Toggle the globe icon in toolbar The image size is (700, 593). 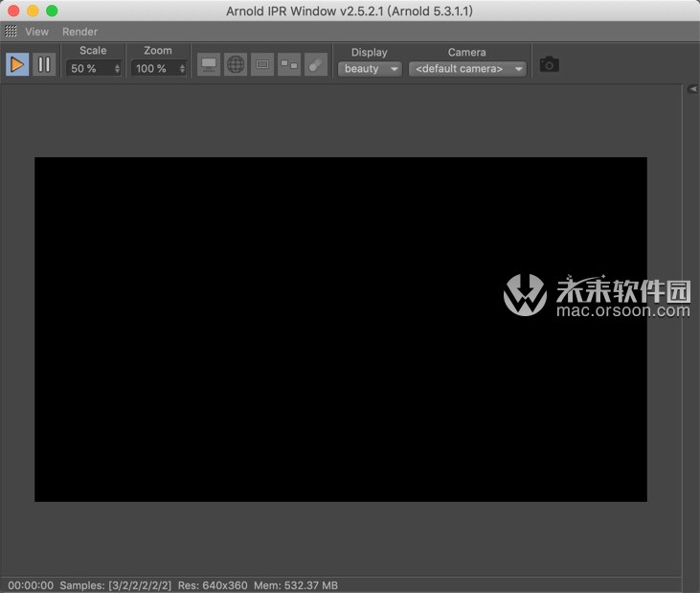236,65
